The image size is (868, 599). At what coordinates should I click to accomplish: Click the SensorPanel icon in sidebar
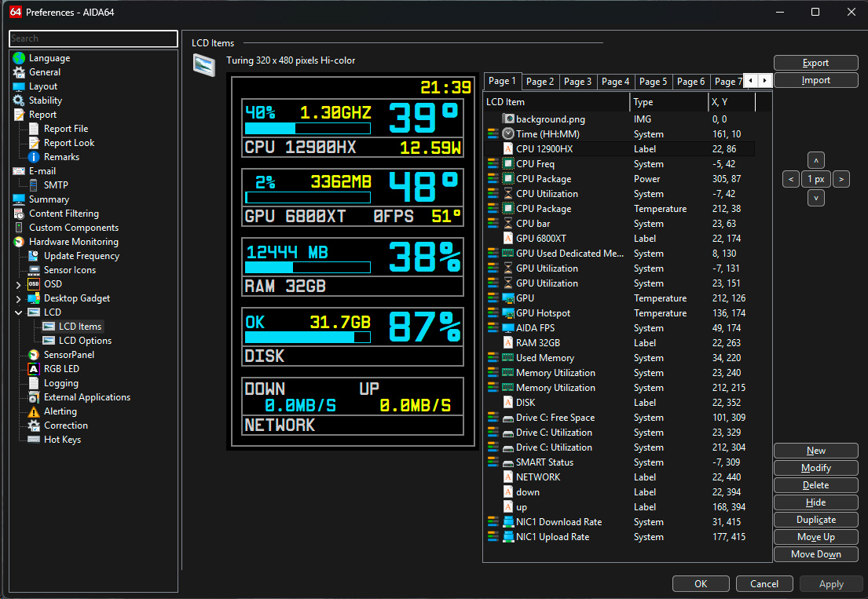tap(34, 355)
